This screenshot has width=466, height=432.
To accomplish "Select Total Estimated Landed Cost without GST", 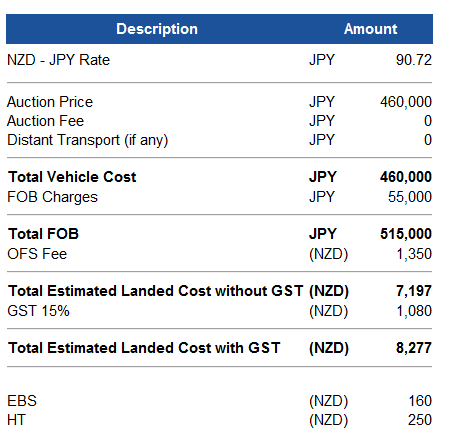I will [156, 291].
